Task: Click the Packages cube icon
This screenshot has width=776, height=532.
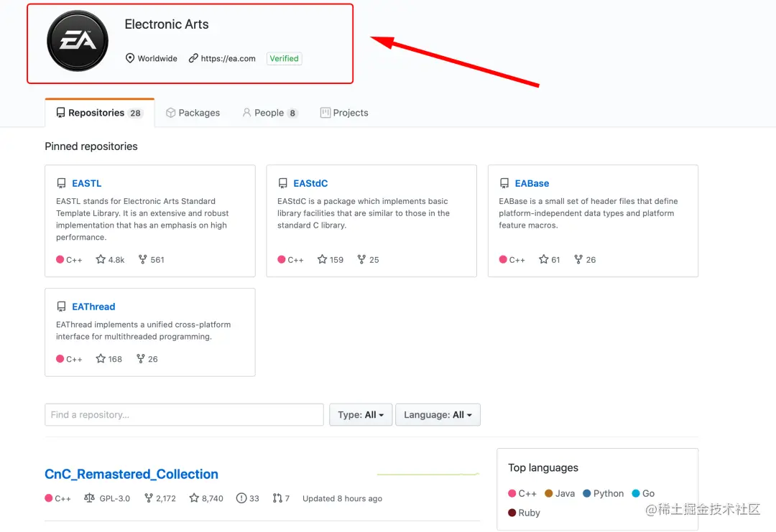Action: (x=171, y=113)
